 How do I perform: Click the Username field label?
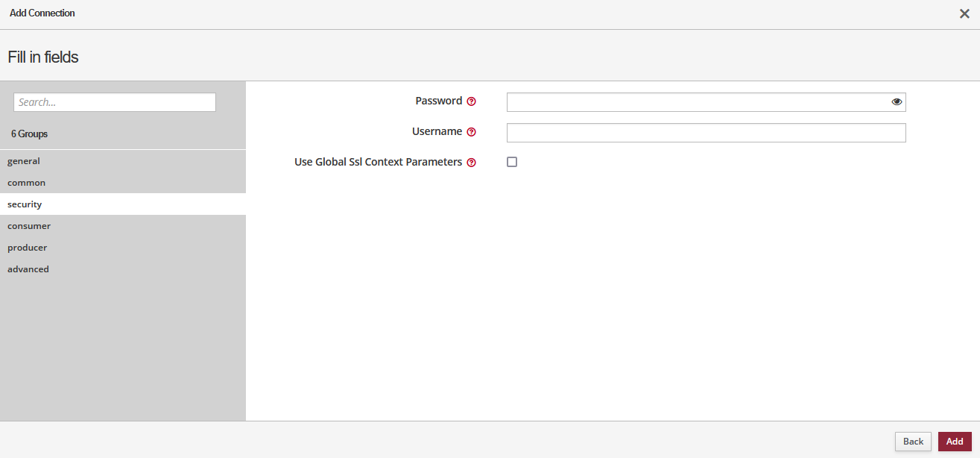pyautogui.click(x=437, y=131)
